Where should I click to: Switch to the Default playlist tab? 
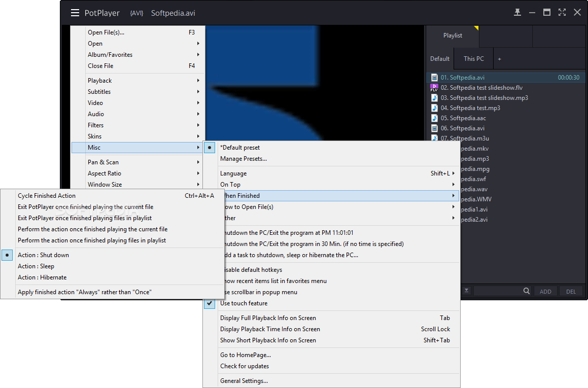point(440,59)
